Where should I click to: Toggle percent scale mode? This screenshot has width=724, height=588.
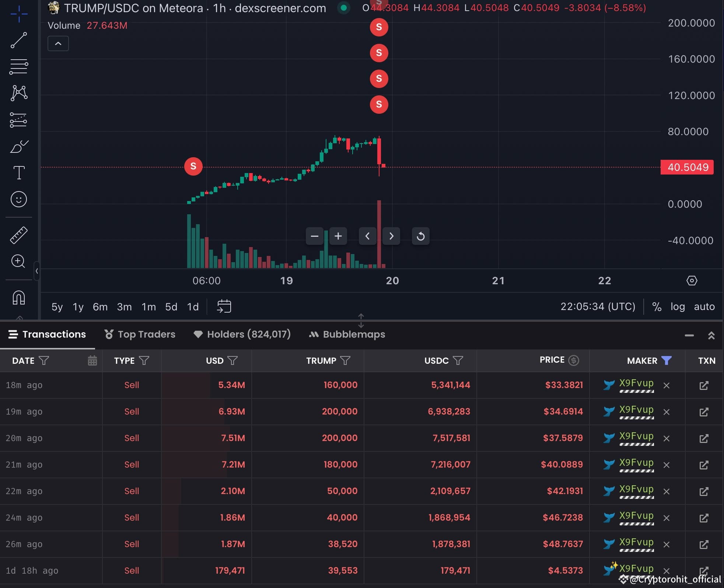click(x=657, y=307)
